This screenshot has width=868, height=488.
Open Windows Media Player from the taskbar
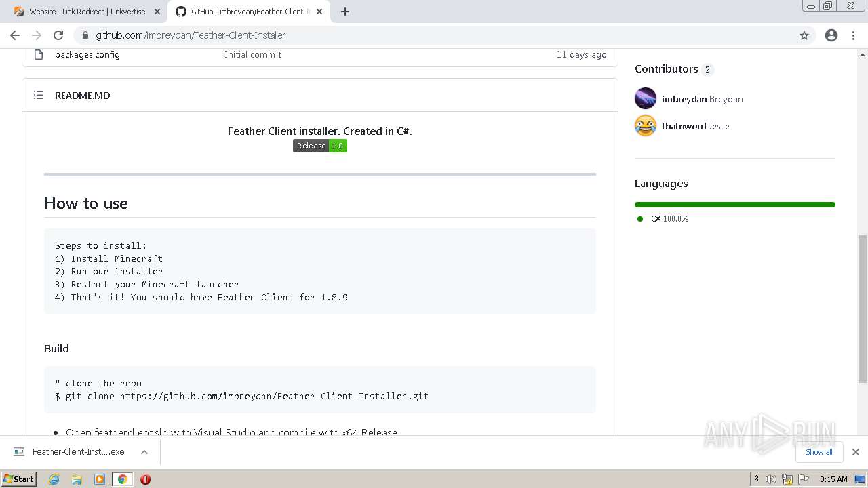click(100, 479)
